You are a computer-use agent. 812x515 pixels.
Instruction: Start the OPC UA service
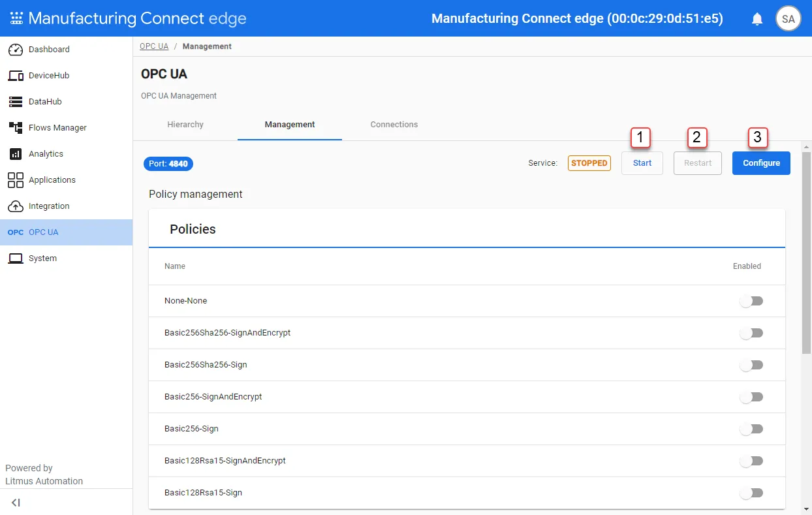[x=642, y=163]
